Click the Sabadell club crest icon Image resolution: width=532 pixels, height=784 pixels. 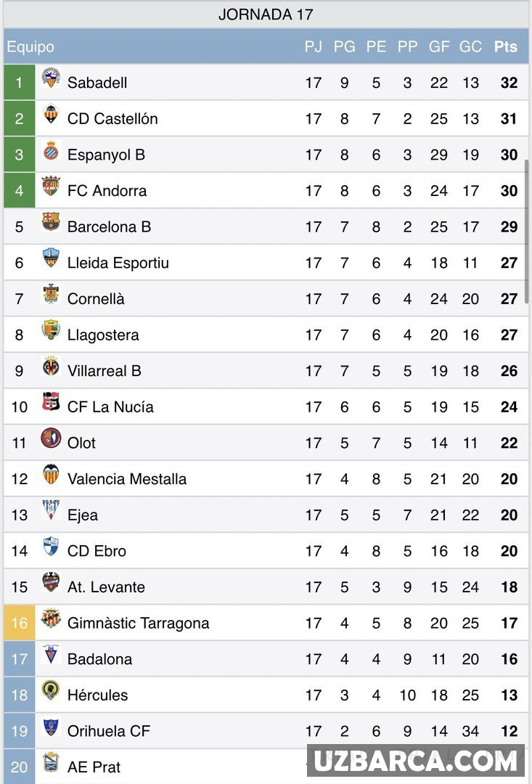click(51, 78)
